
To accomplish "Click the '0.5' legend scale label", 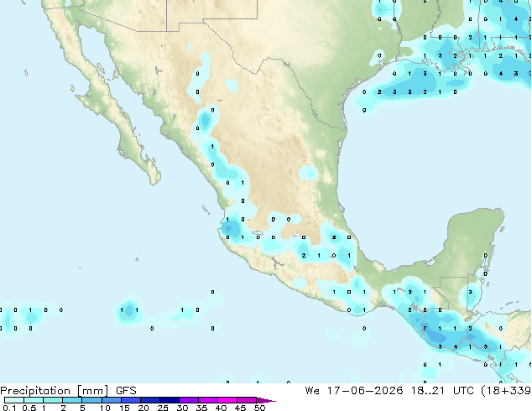I will (x=29, y=408).
